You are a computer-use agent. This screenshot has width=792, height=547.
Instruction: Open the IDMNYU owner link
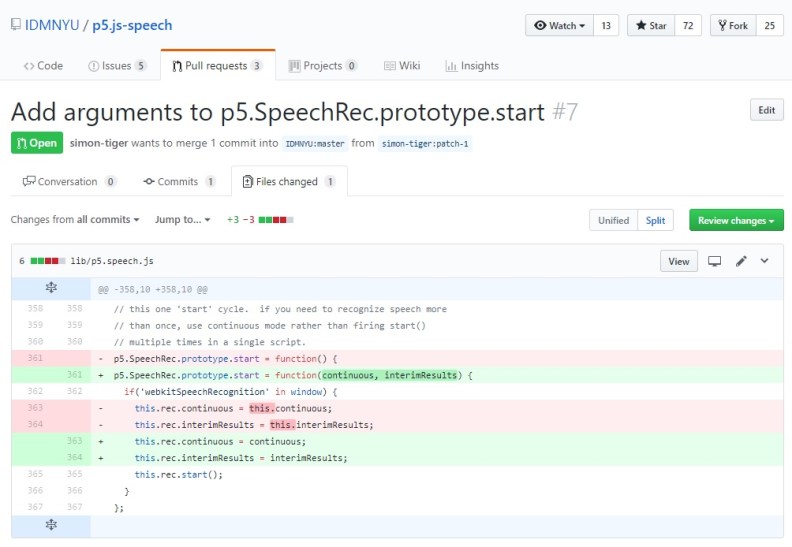52,25
